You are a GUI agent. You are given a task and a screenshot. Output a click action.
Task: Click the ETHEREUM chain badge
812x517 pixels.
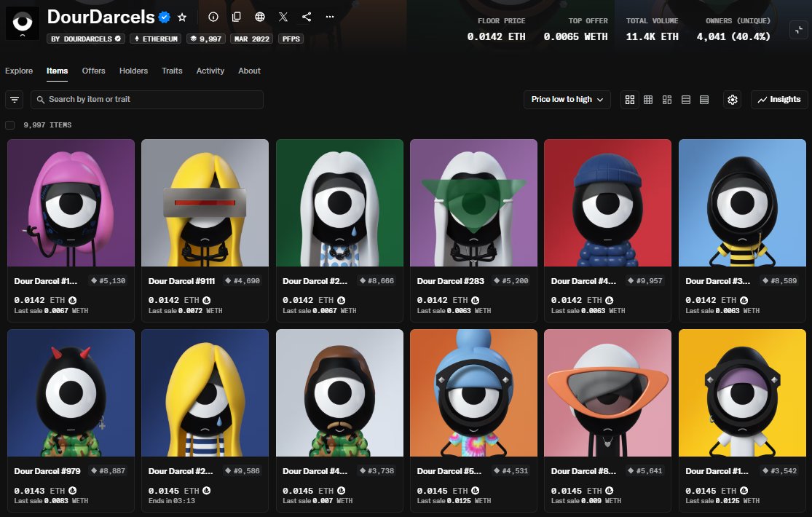[x=155, y=39]
